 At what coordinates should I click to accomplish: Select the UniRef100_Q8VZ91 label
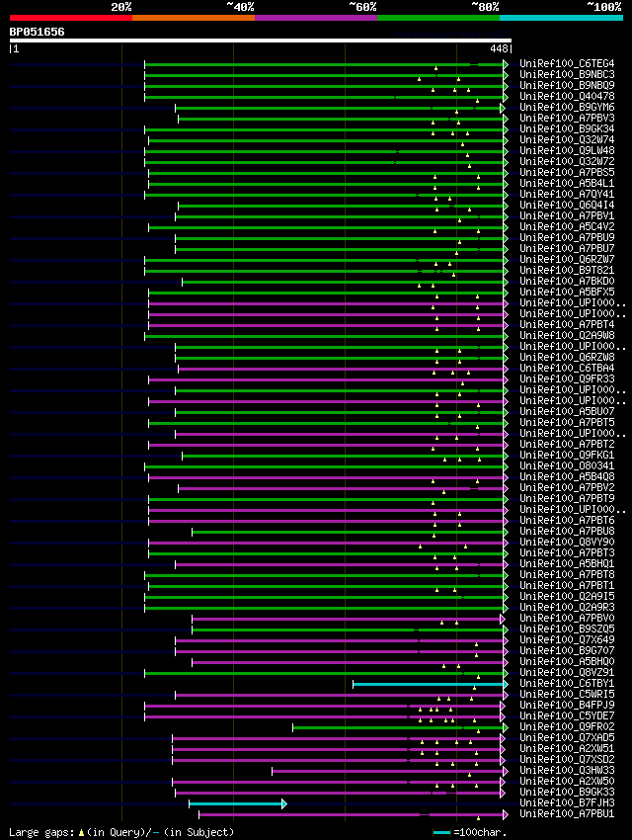coord(567,672)
